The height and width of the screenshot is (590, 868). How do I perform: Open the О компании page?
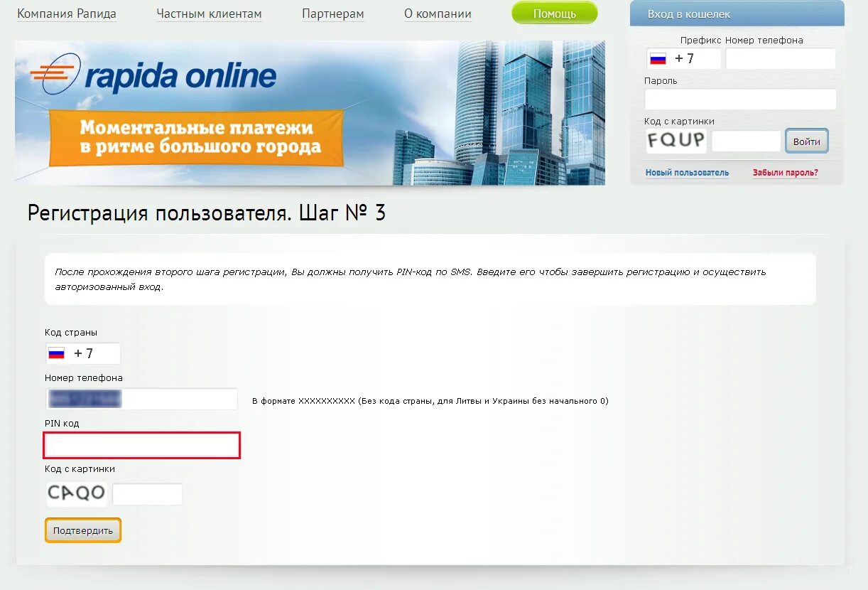(x=438, y=14)
